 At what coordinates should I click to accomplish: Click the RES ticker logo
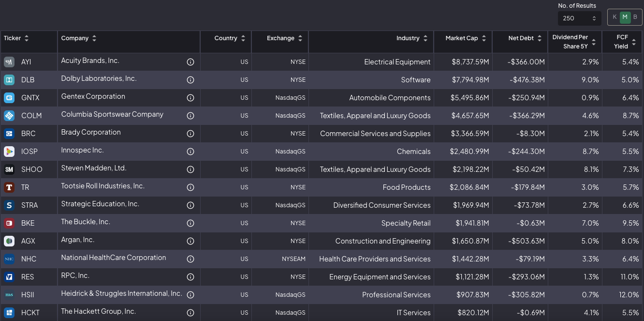pos(9,277)
